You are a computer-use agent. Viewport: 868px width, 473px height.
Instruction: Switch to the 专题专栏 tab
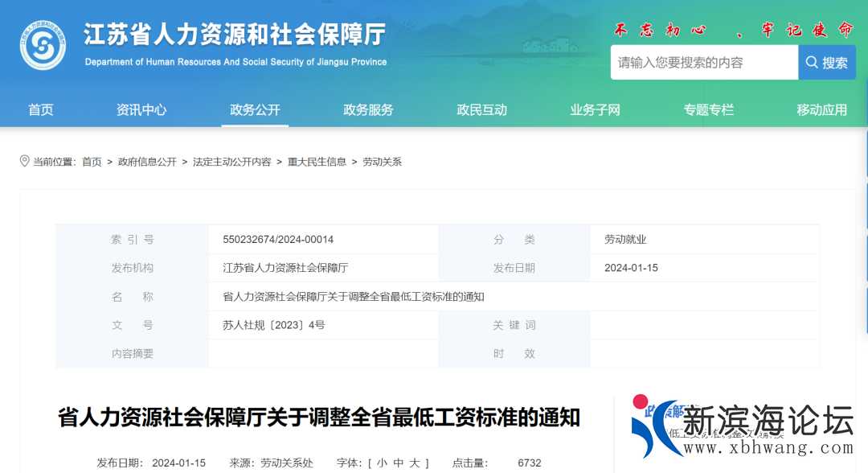708,110
